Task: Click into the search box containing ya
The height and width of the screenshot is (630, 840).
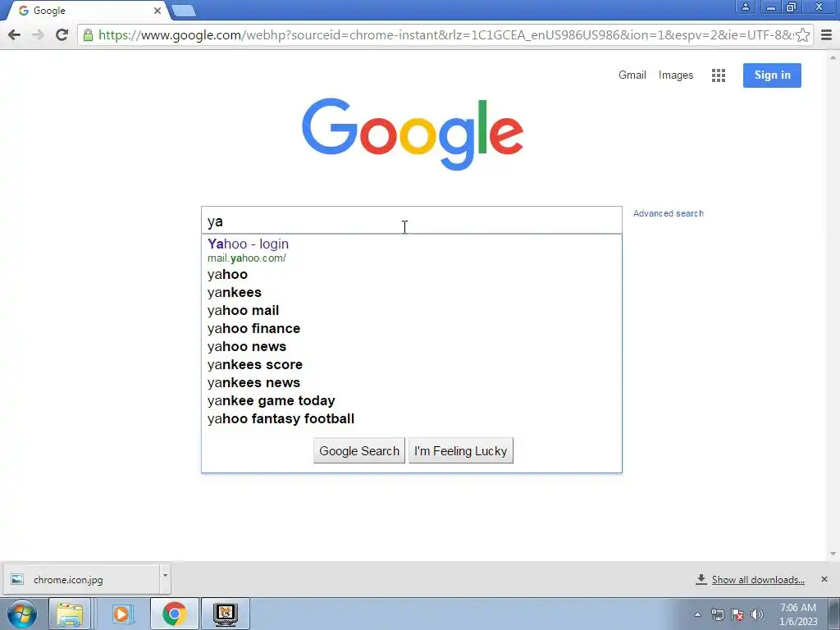Action: (x=412, y=221)
